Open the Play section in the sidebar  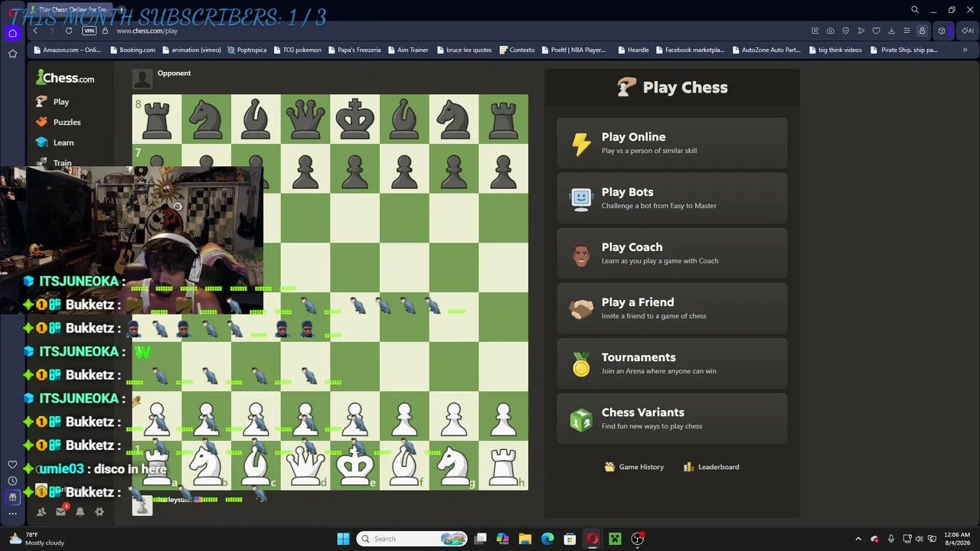coord(52,102)
